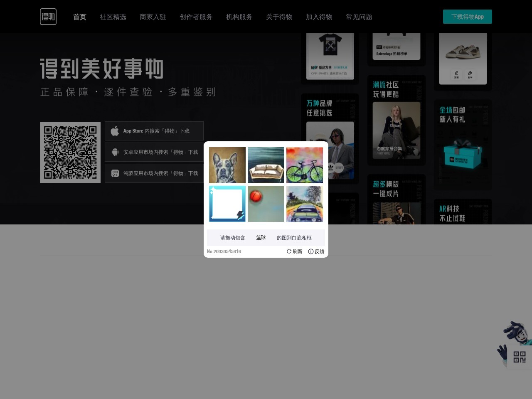The height and width of the screenshot is (399, 532).
Task: Click the 得到美好事物 headline
Action: click(x=102, y=69)
